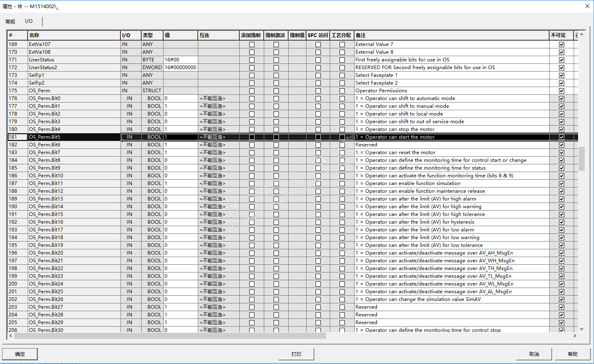Click the vertical scrollbar down arrow
The image size is (594, 364).
pyautogui.click(x=581, y=329)
